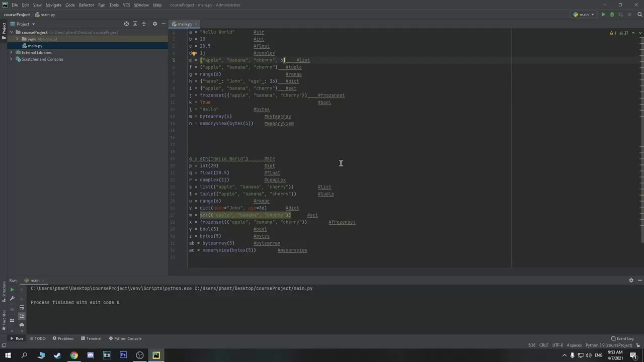The image size is (644, 362).
Task: Collapse the coureProject project tree node
Action: click(x=11, y=32)
